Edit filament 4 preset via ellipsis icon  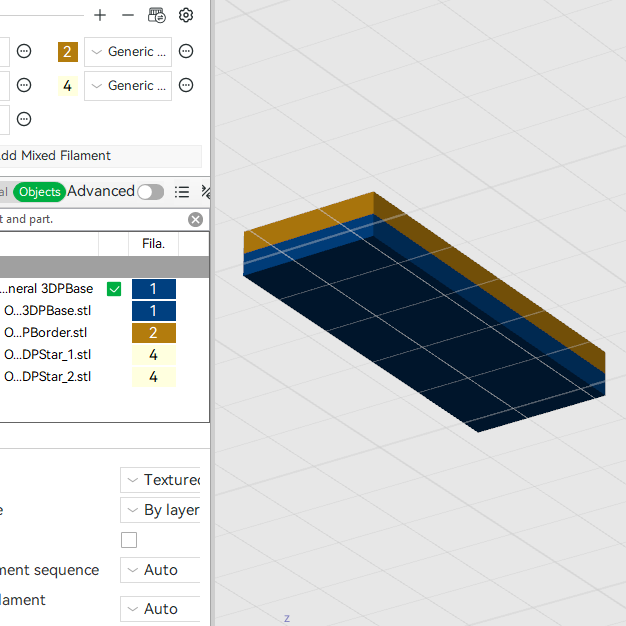tap(186, 85)
